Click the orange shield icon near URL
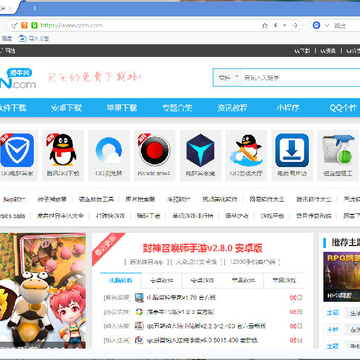360x360 pixels. (x=24, y=25)
